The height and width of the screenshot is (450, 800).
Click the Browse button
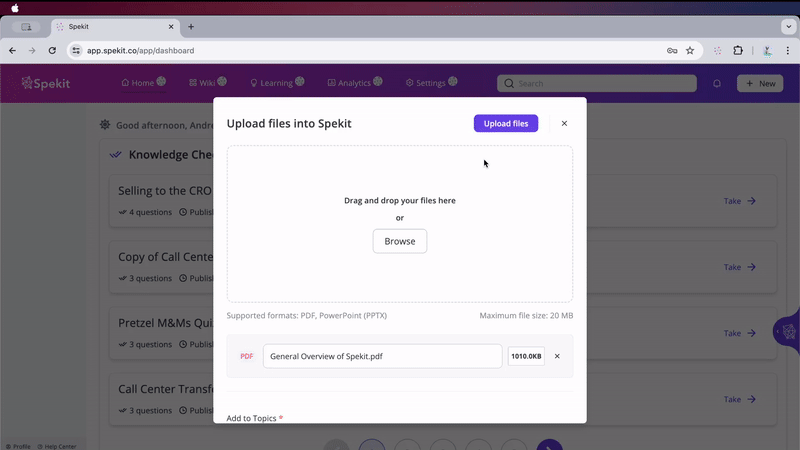pyautogui.click(x=399, y=241)
